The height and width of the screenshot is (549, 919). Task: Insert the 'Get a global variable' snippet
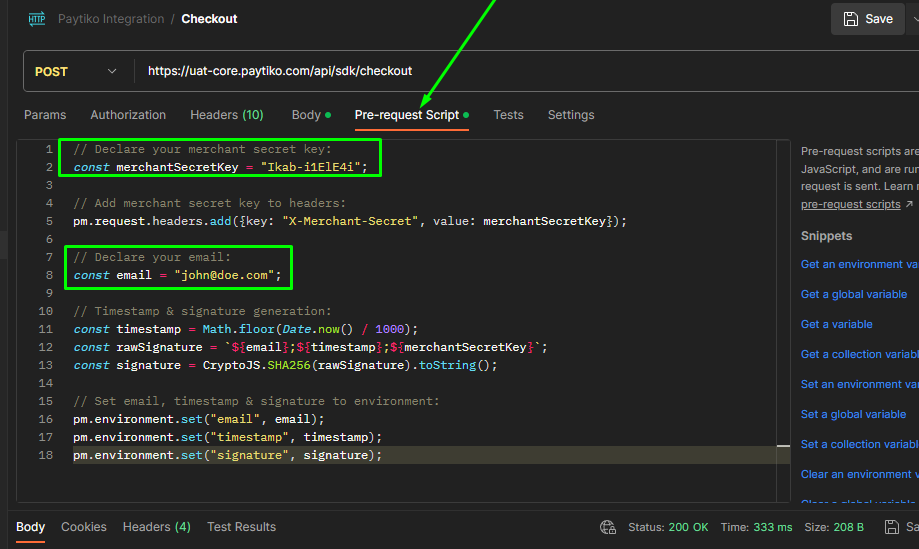coord(854,294)
